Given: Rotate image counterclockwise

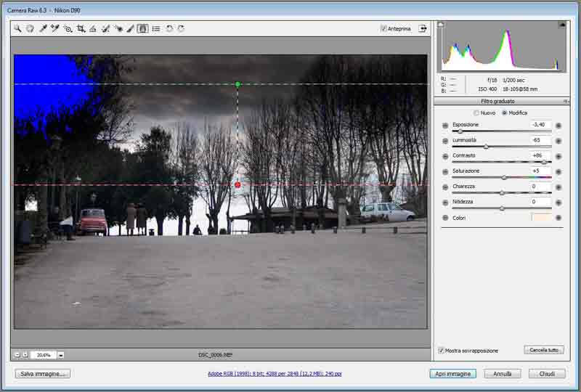Looking at the screenshot, I should 169,29.
